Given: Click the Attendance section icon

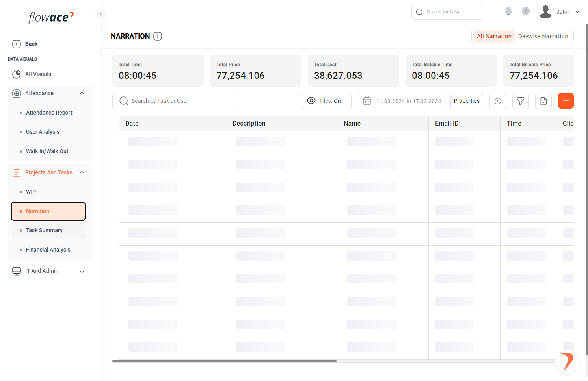Looking at the screenshot, I should pyautogui.click(x=17, y=93).
